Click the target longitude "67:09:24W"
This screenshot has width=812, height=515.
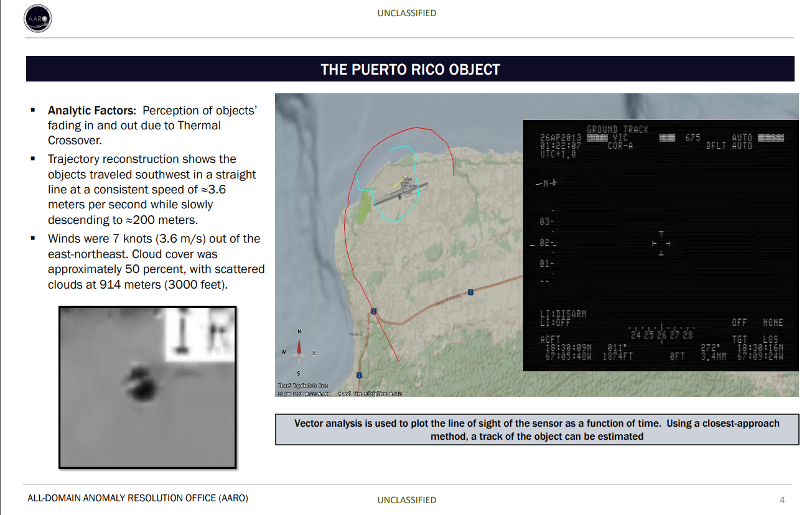pyautogui.click(x=760, y=356)
